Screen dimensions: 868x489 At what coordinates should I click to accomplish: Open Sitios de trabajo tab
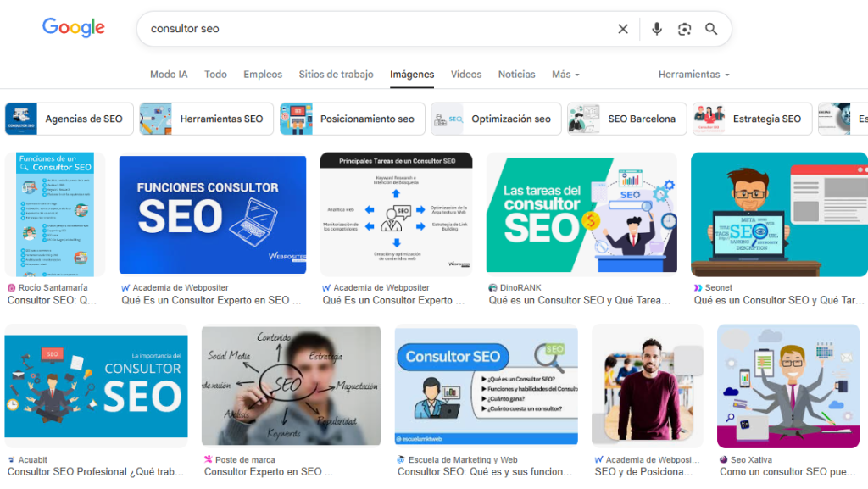336,74
